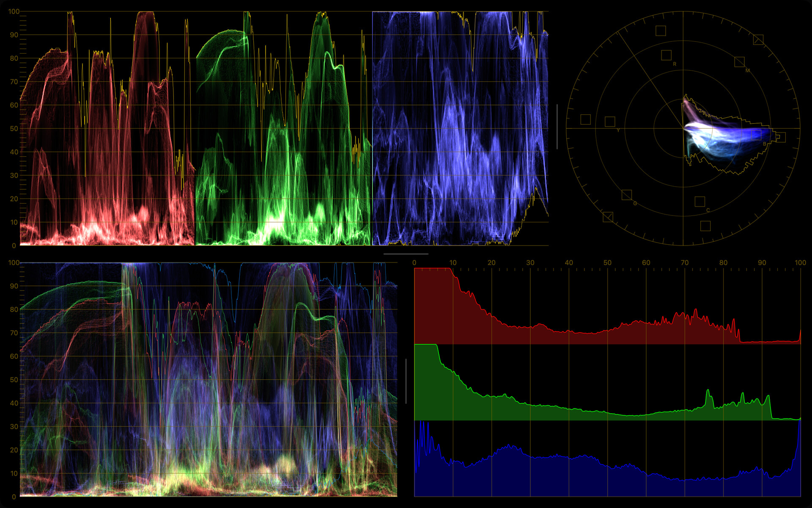Click the target box beside the Y label
812x508 pixels.
tap(610, 122)
